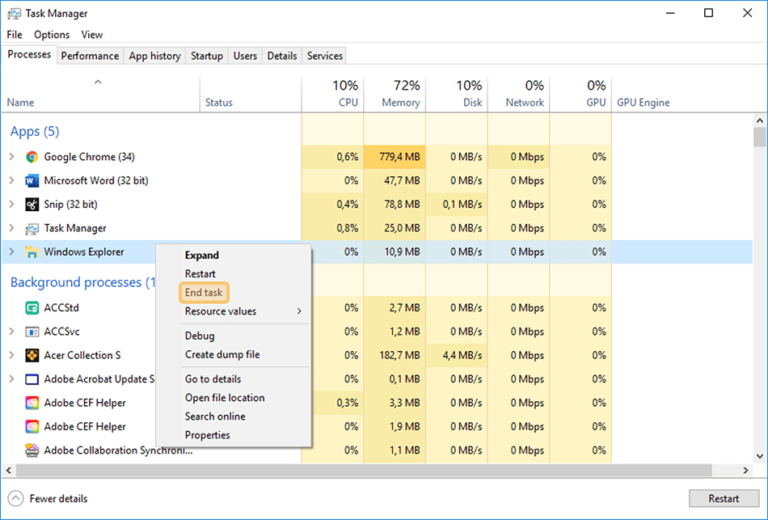Expand the ACCSvc background process
Image resolution: width=768 pixels, height=520 pixels.
pos(12,331)
